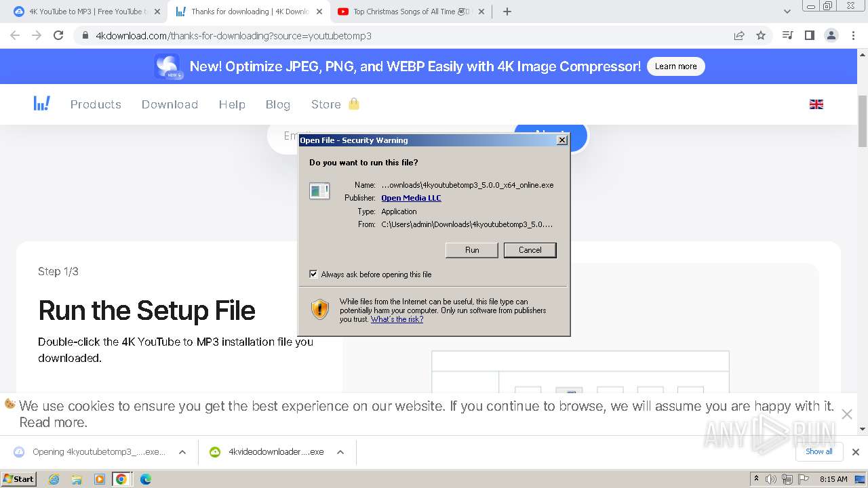
Task: Open the media control icon
Action: click(787, 35)
